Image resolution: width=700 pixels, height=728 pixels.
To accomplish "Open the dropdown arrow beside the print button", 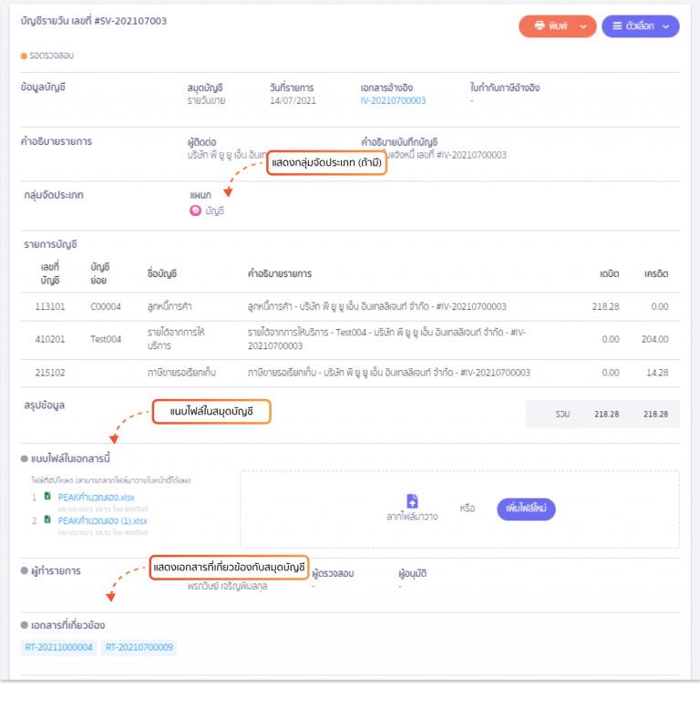I will (582, 26).
